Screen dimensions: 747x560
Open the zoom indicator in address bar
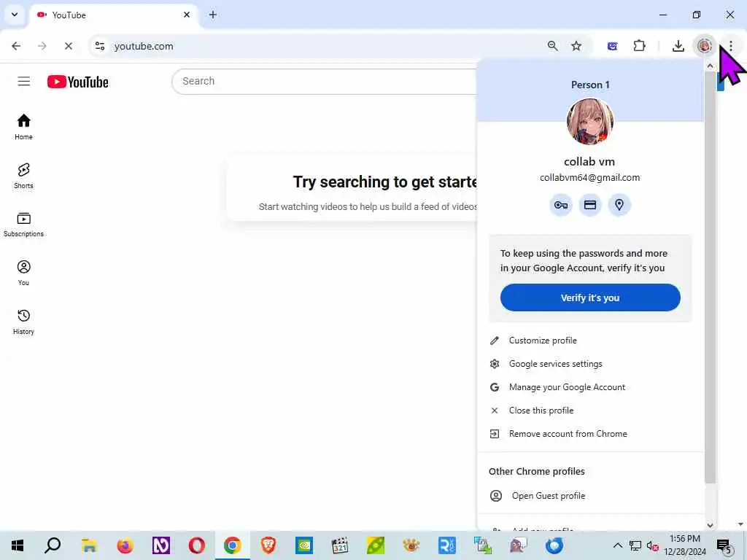click(x=553, y=46)
